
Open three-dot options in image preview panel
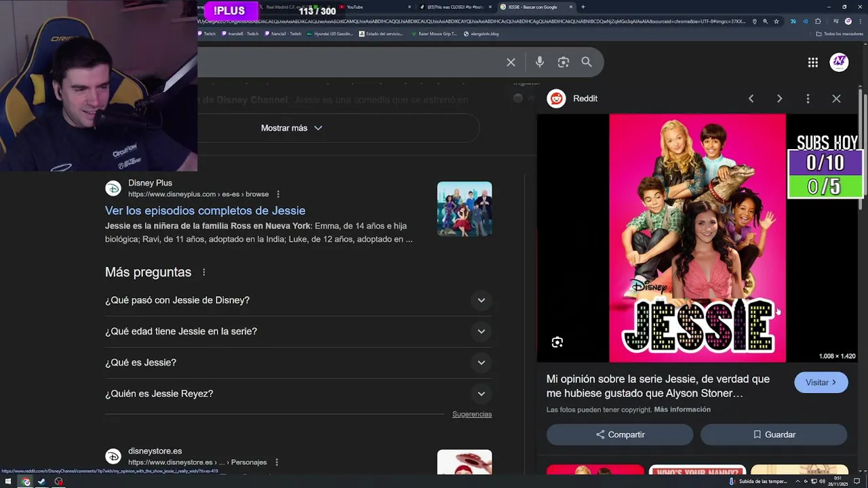808,98
